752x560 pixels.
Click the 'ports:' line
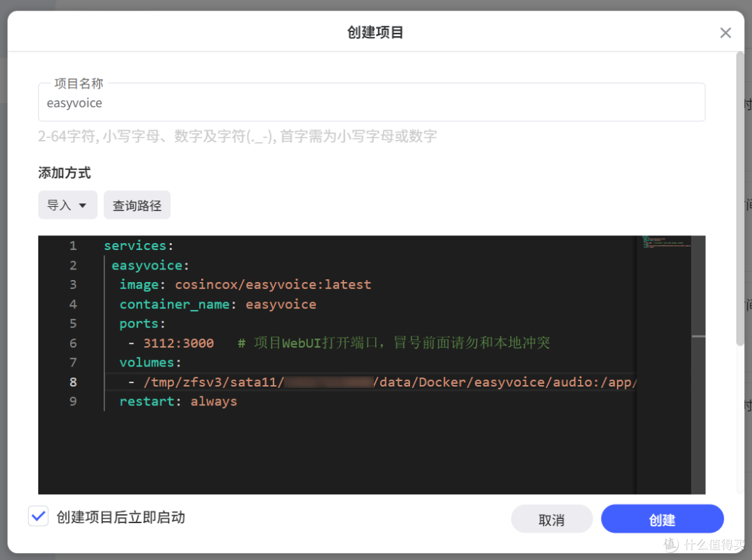tap(143, 323)
